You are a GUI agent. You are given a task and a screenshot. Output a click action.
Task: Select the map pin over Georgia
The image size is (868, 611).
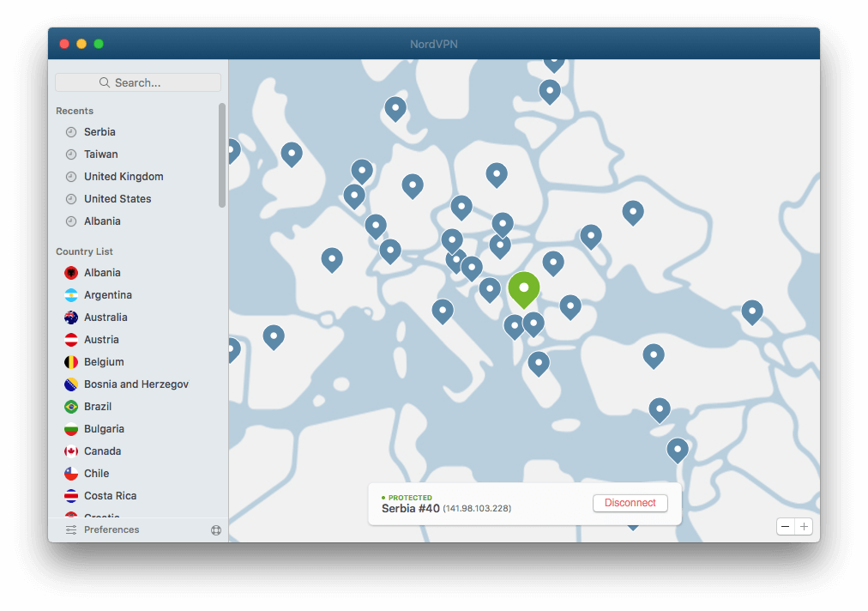(x=752, y=312)
